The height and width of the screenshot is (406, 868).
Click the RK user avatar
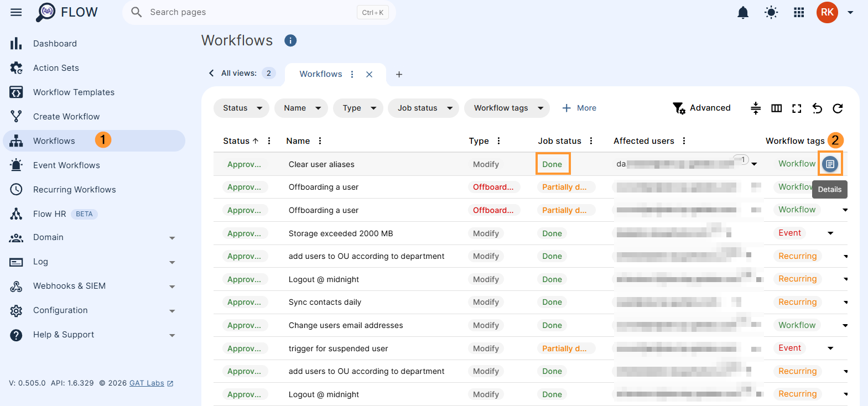pos(827,12)
